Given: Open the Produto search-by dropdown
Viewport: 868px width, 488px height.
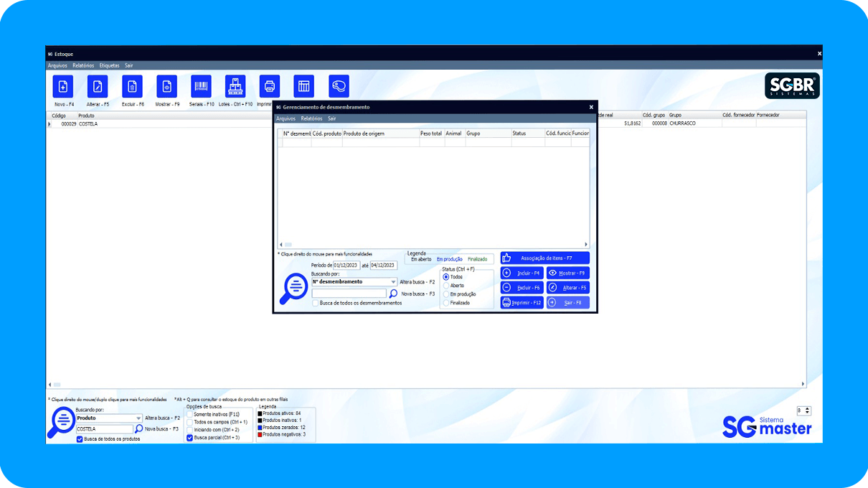Looking at the screenshot, I should point(138,418).
